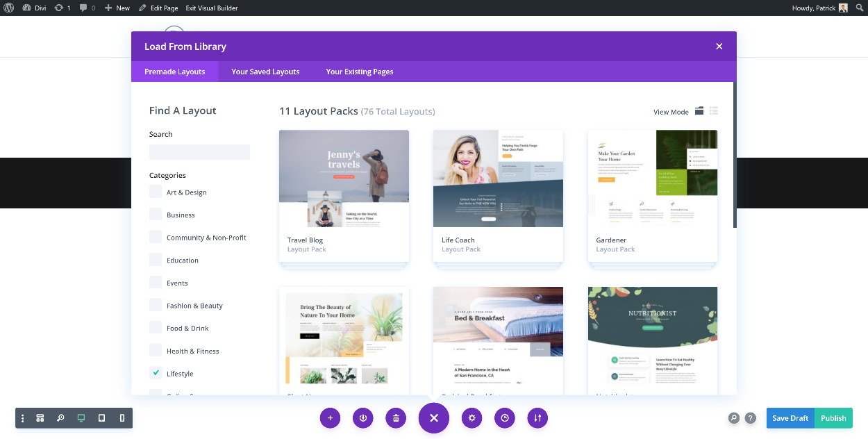Click the trash Clear Layout button
Viewport: 868px width, 439px height.
(x=396, y=418)
